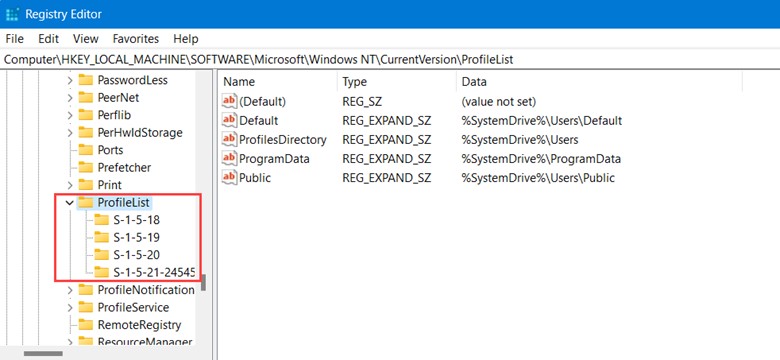This screenshot has width=780, height=360.
Task: Expand the PasswordLess key
Action: tap(70, 81)
